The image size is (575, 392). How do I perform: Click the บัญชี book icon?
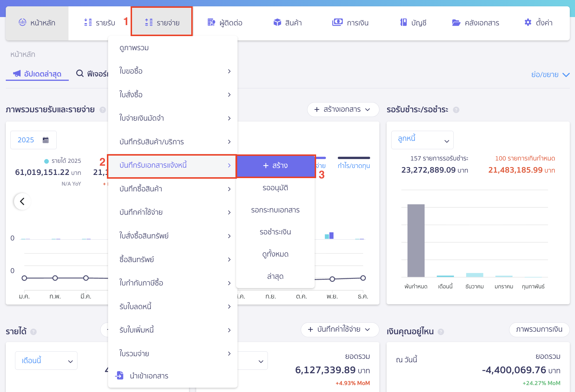(x=403, y=23)
